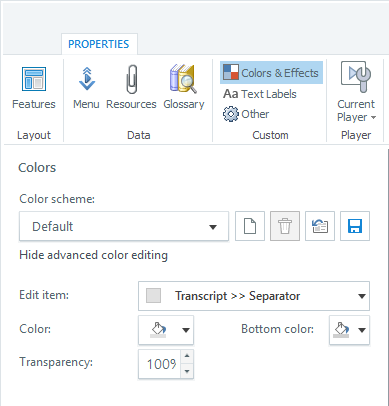Click the Color paint bucket button
Viewport: 389px width, 406px height.
point(158,330)
